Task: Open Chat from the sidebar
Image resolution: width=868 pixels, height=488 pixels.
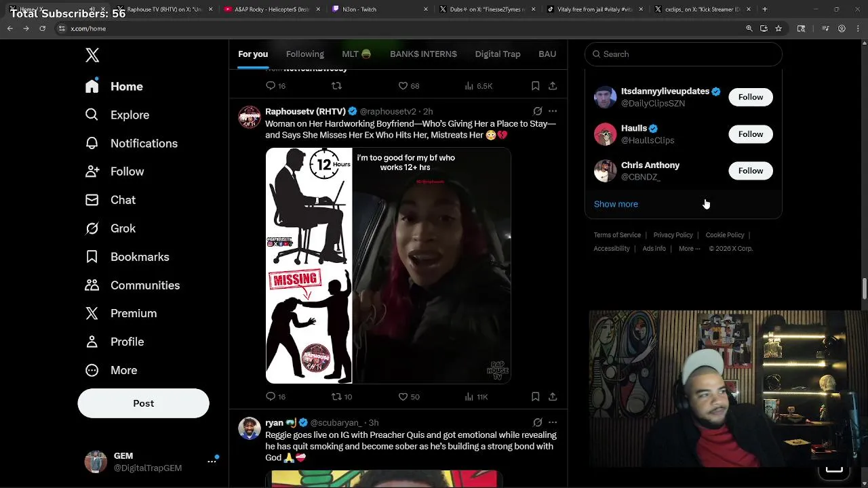Action: tap(110, 201)
